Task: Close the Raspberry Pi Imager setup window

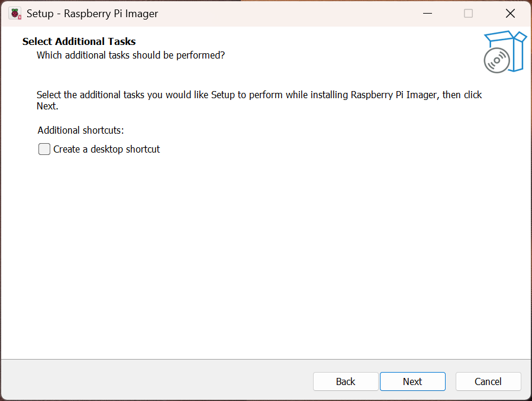Action: click(x=510, y=14)
